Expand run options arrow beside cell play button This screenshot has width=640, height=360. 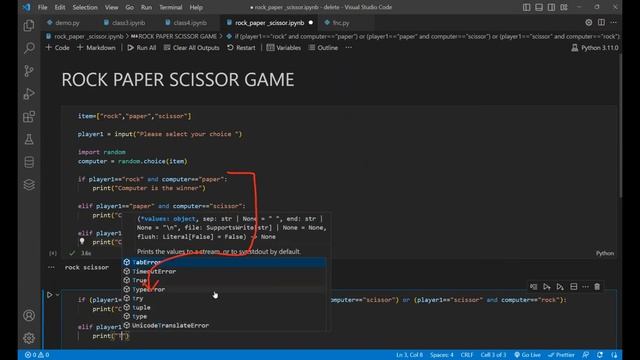click(x=58, y=295)
